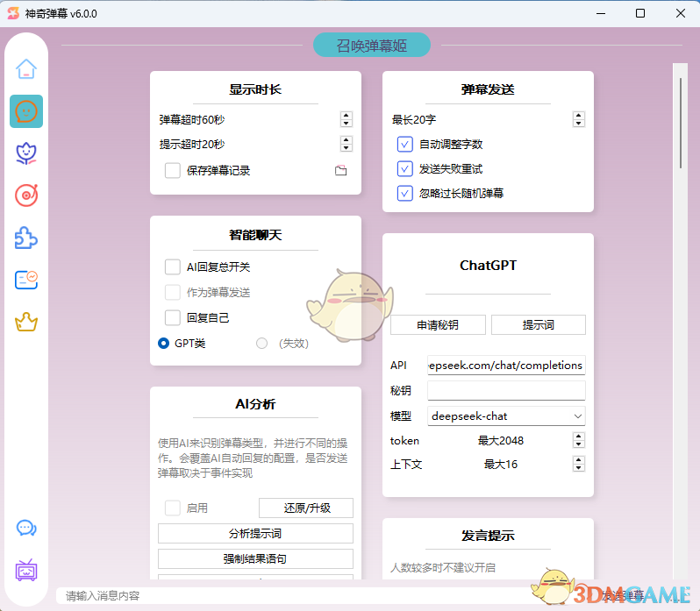Open the blue chat bubbles icon

point(26,528)
